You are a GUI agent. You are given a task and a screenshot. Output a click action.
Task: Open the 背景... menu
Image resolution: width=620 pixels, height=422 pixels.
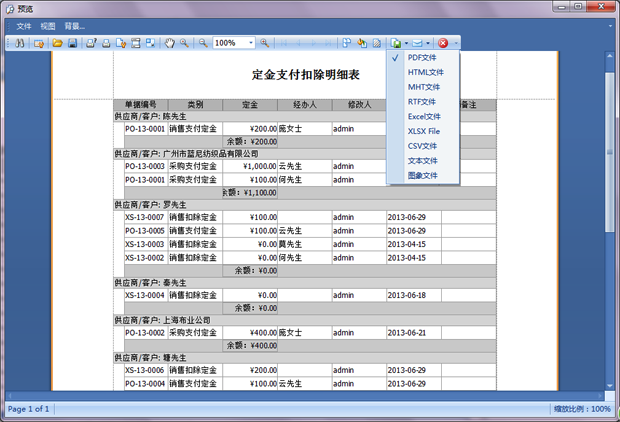[75, 26]
